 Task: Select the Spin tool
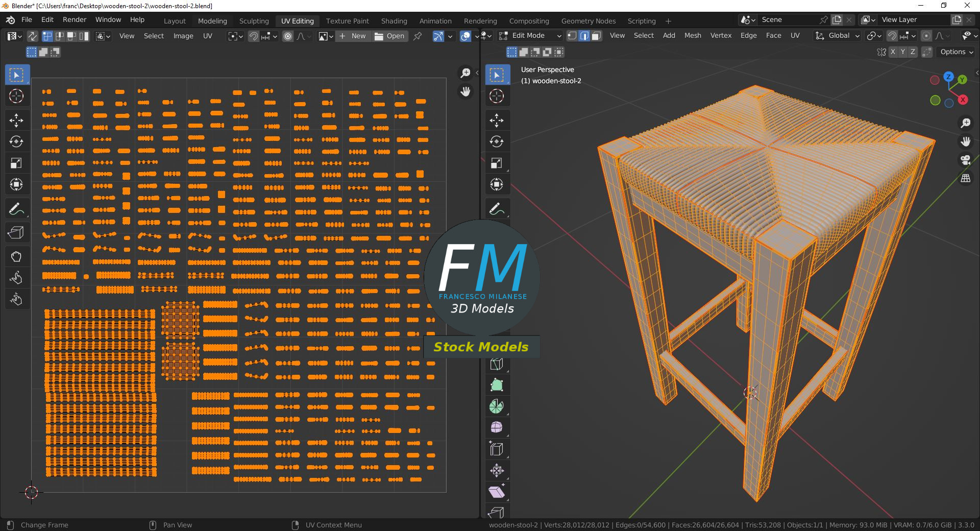497,406
